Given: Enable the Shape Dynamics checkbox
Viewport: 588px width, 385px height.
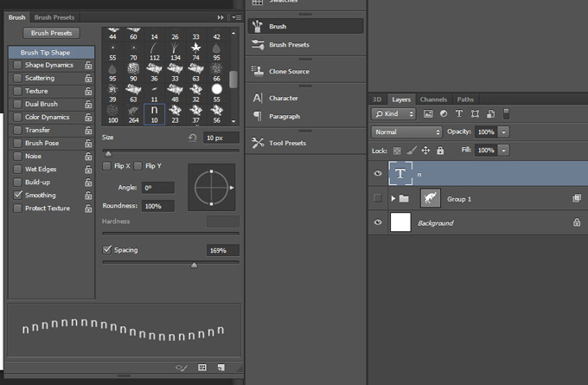Looking at the screenshot, I should [x=17, y=65].
